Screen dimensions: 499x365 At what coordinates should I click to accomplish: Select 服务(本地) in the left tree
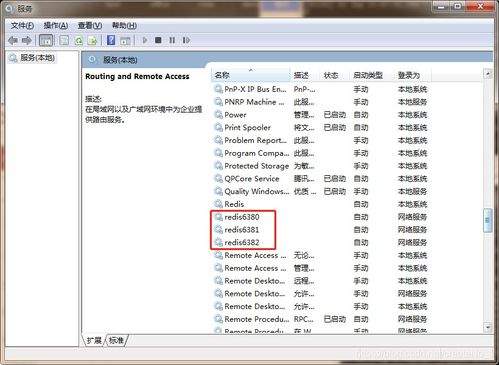pyautogui.click(x=32, y=58)
